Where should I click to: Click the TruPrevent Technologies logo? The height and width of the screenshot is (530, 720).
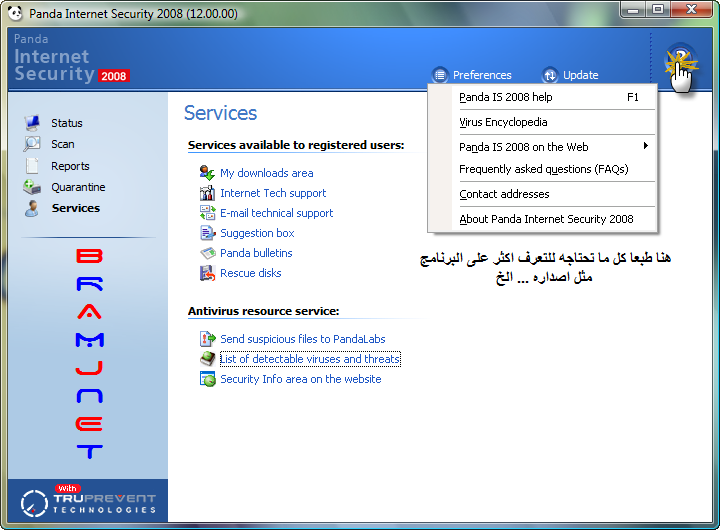pos(88,501)
